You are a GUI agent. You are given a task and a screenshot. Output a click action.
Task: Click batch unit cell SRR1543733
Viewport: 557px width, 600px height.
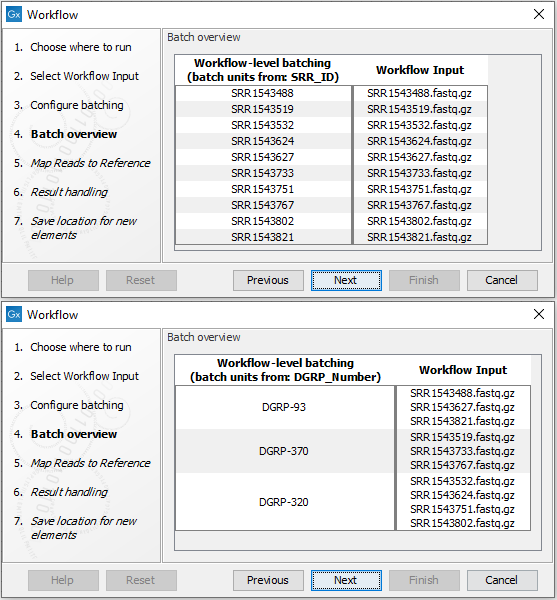263,173
